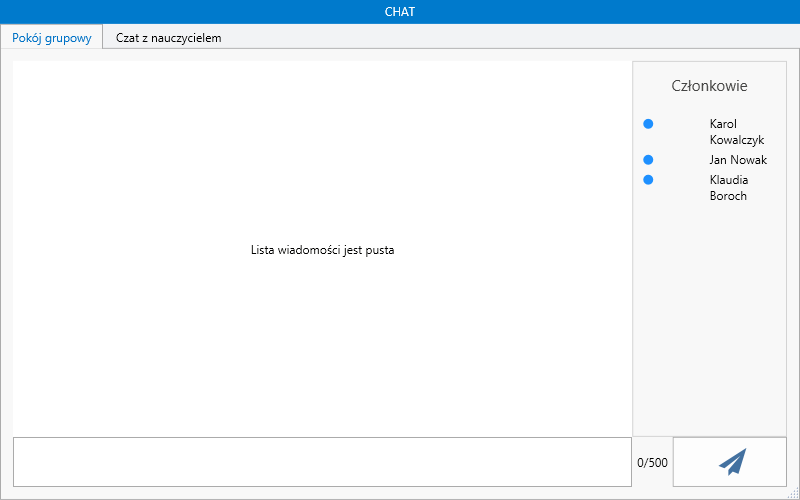Grab the resize grip in window corner
This screenshot has height=500, width=800.
794,494
